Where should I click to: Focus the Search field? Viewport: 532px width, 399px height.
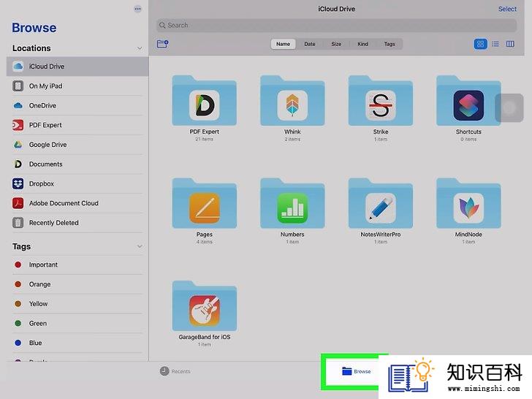click(x=336, y=25)
